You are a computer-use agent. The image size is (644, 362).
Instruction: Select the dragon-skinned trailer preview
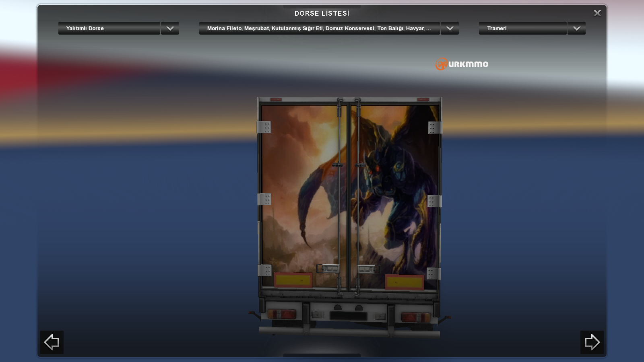pyautogui.click(x=349, y=217)
